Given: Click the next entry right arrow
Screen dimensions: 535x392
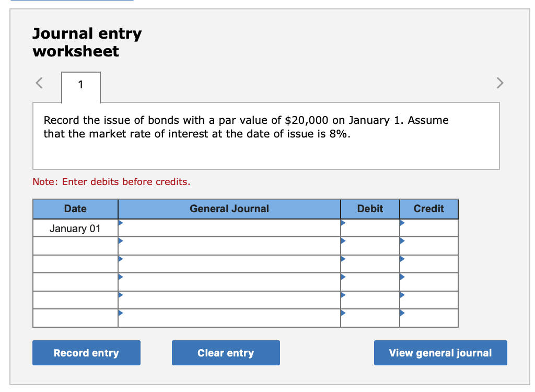Looking at the screenshot, I should [x=499, y=83].
